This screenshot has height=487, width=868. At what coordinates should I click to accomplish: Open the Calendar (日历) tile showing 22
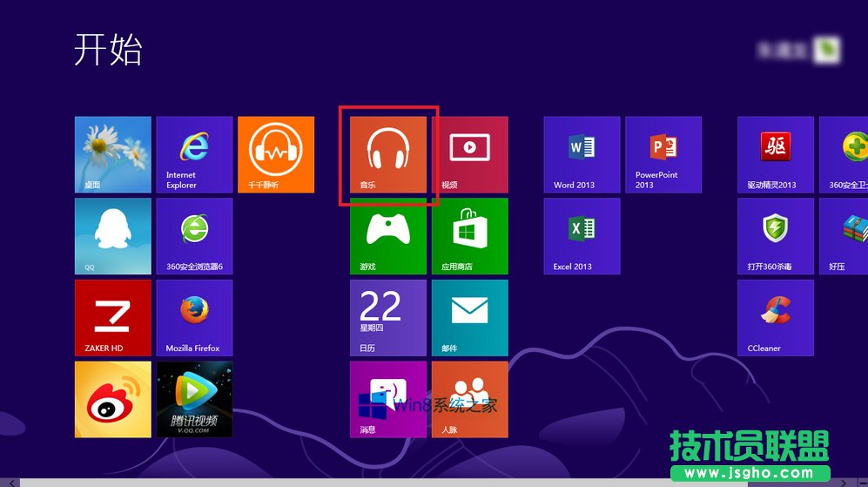[x=388, y=317]
